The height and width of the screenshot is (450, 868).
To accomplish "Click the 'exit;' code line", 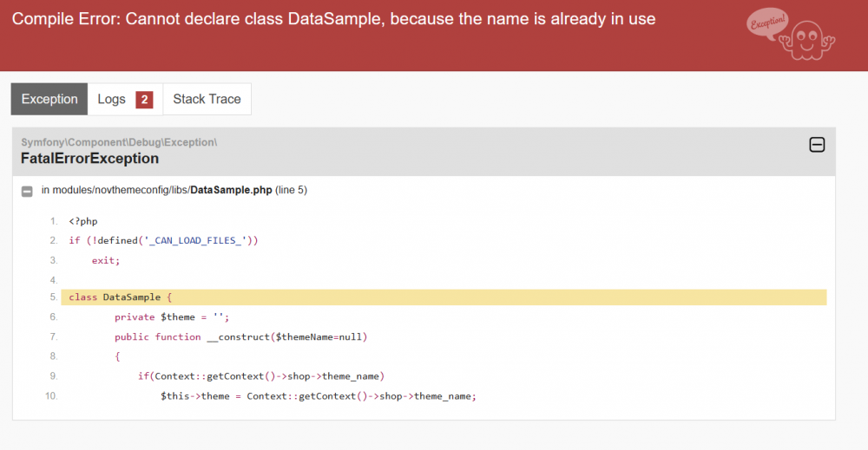I will click(x=106, y=260).
